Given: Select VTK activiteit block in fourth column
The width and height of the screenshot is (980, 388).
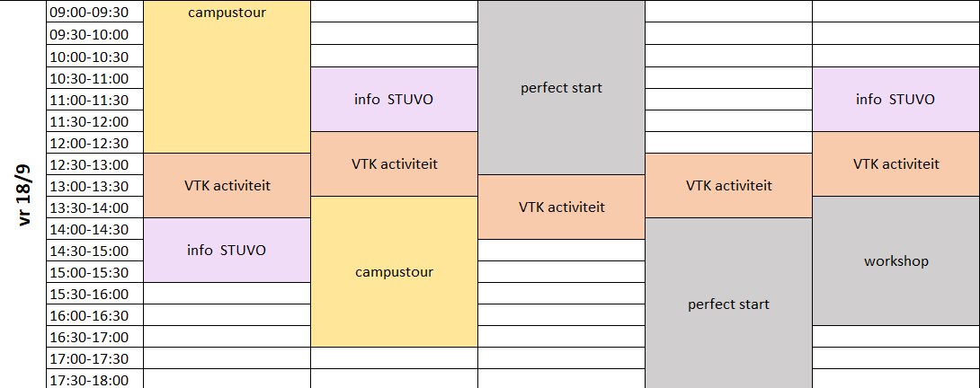Looking at the screenshot, I should (729, 186).
